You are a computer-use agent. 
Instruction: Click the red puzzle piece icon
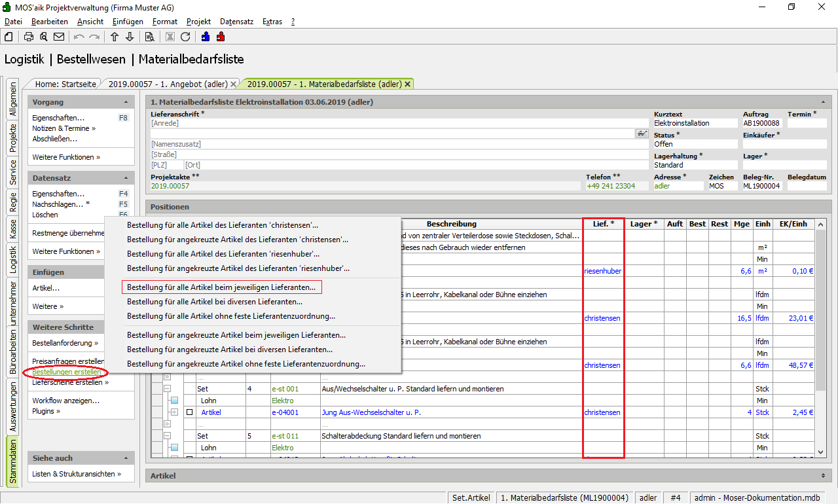pos(221,37)
